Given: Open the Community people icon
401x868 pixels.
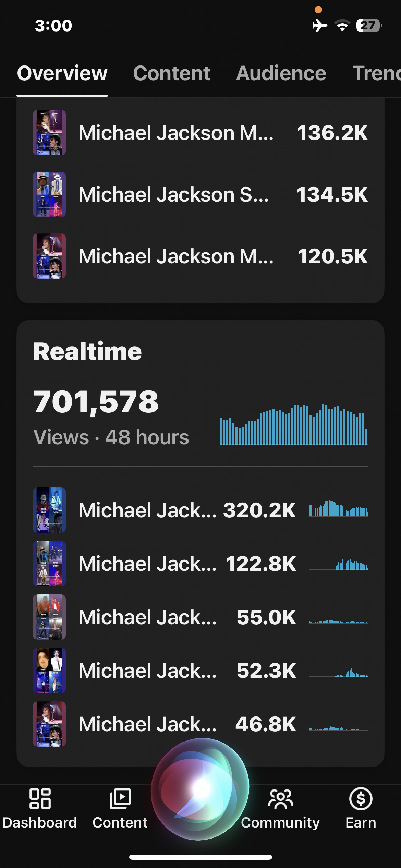Looking at the screenshot, I should 280,799.
